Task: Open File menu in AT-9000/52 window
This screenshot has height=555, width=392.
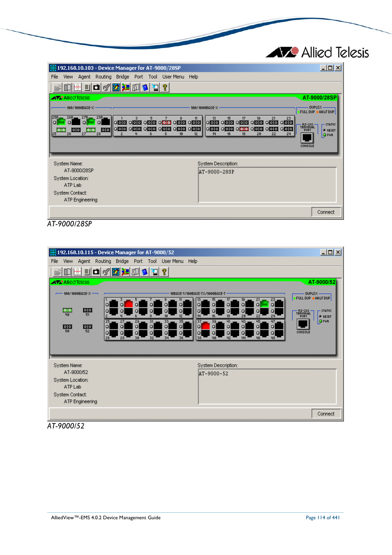Action: click(55, 261)
